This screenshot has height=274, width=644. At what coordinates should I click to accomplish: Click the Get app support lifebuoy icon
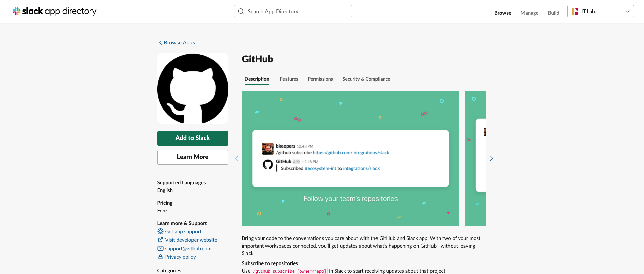[x=160, y=231]
